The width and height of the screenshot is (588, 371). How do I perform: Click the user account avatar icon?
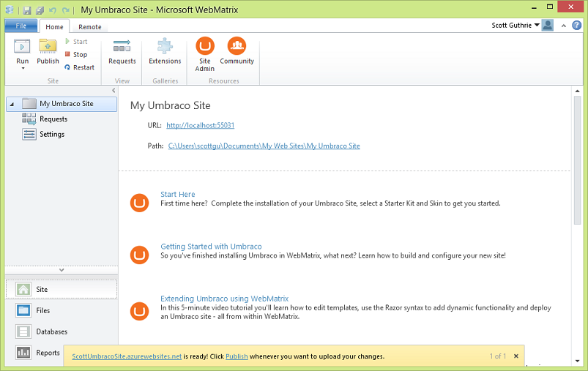[548, 25]
